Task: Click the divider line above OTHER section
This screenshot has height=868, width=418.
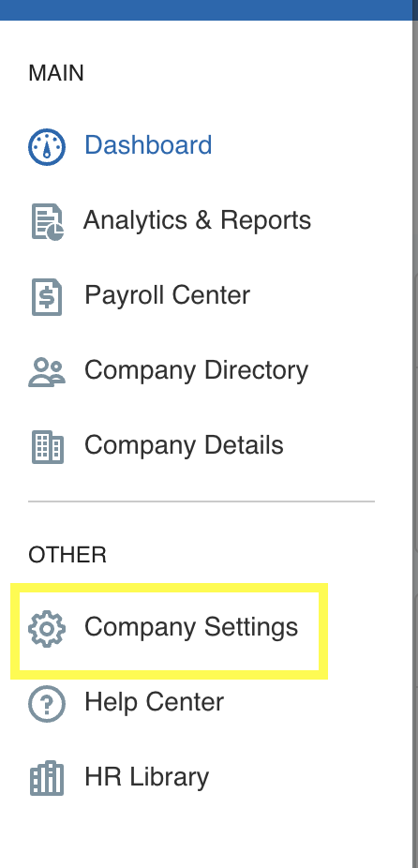Action: pyautogui.click(x=202, y=501)
